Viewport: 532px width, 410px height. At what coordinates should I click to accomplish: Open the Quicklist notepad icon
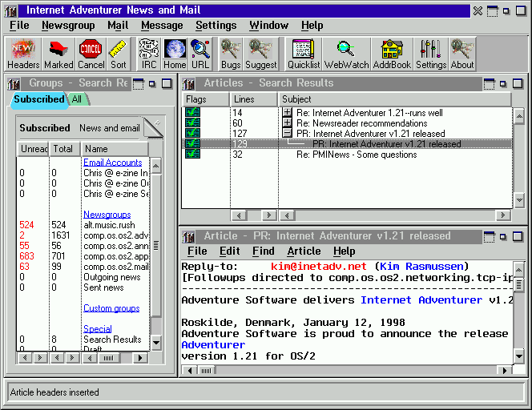(304, 54)
